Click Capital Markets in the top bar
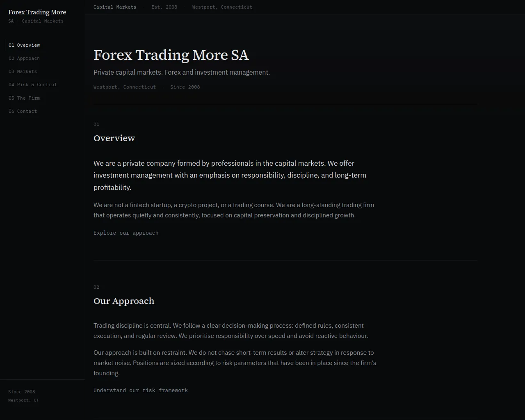Screen dimensions: 525x420 pos(115,7)
